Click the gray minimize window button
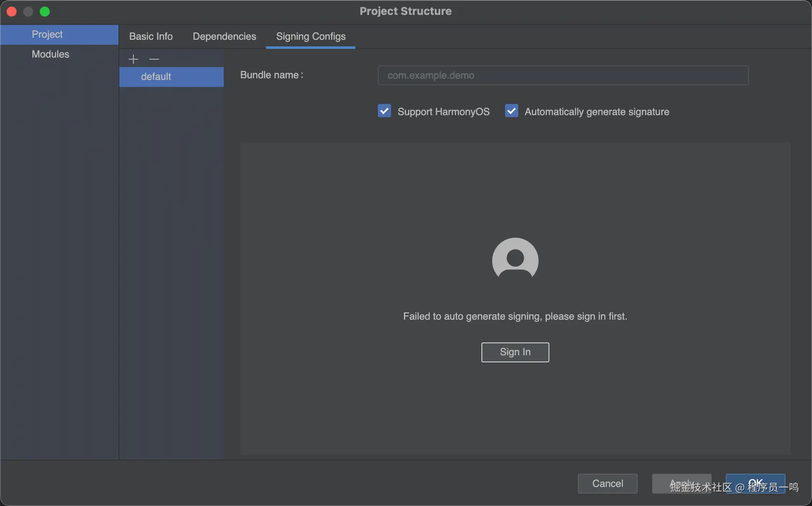The height and width of the screenshot is (506, 812). (28, 12)
